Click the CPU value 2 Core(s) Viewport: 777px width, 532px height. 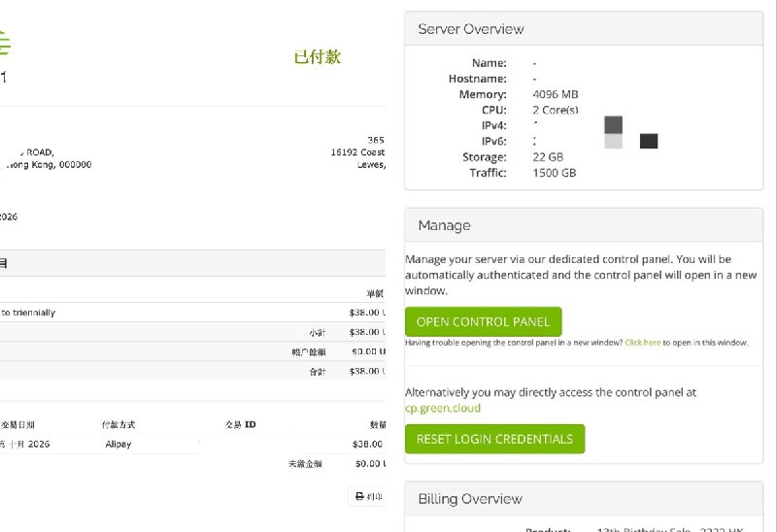pos(555,110)
